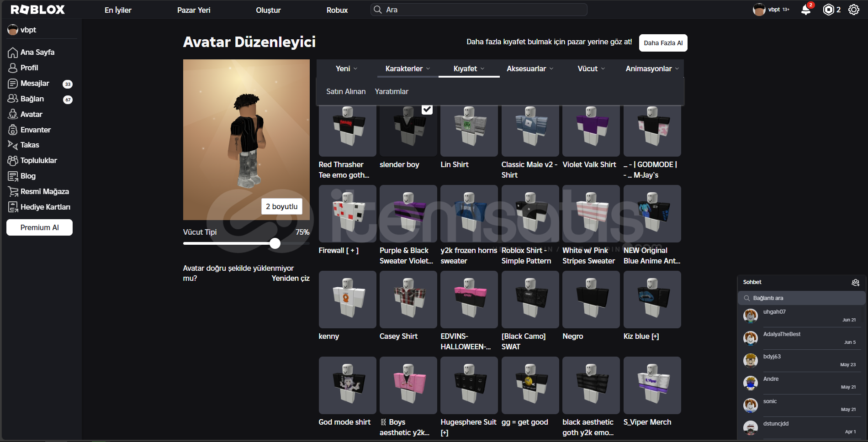This screenshot has width=868, height=442.
Task: Select the Firewall [ + ] shirt
Action: coord(347,214)
